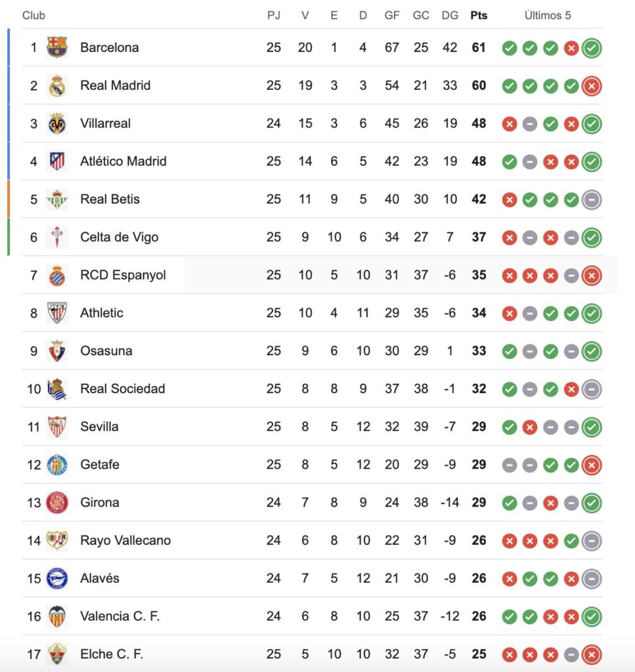Select the Elche C. F. table row name
Screen dimensions: 635x672
[111, 654]
